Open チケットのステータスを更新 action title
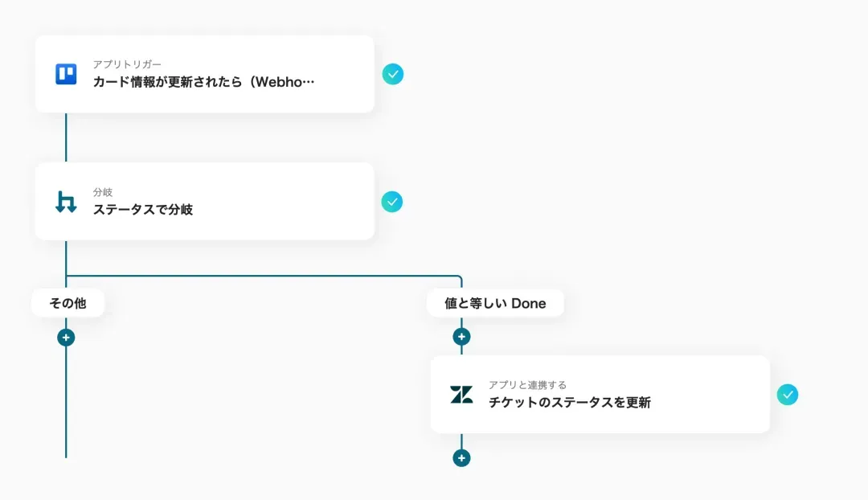Screen dimensions: 868x500 569,403
